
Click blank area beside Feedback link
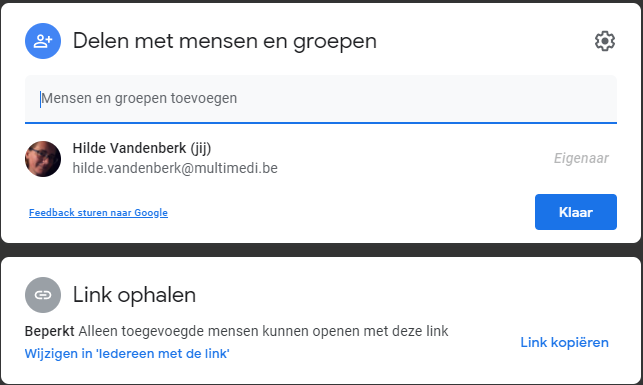(x=349, y=212)
